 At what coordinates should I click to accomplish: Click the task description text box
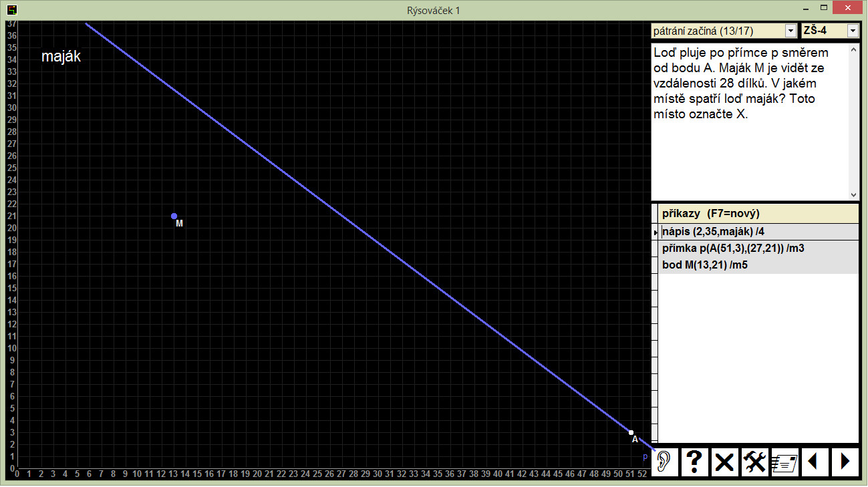[x=750, y=121]
